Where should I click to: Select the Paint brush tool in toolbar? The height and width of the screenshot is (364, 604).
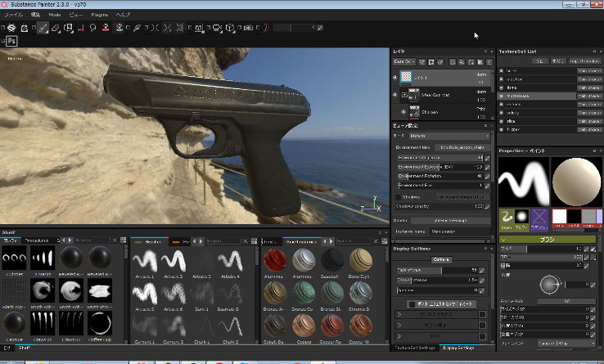pos(43,28)
